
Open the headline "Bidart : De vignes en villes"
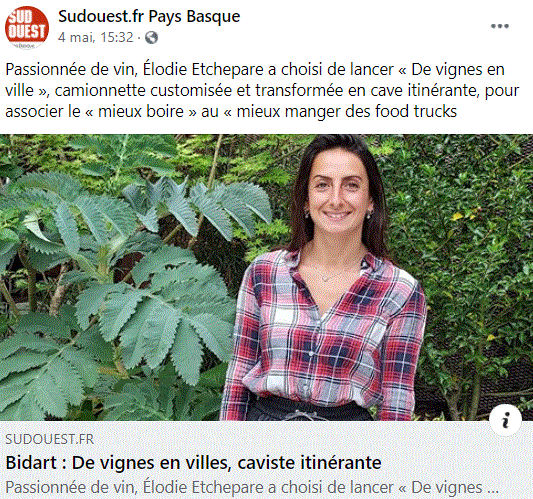pos(193,463)
